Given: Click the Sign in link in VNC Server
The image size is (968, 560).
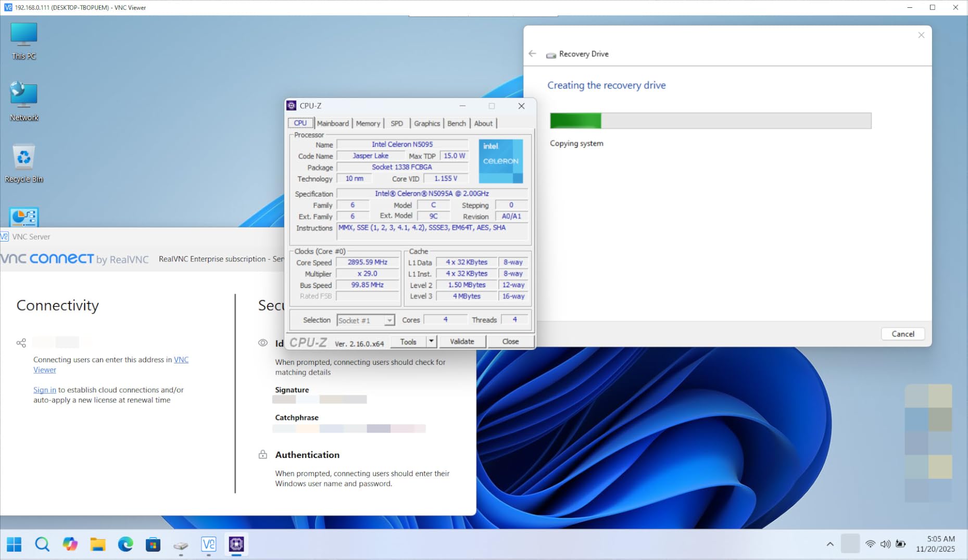Looking at the screenshot, I should click(45, 390).
